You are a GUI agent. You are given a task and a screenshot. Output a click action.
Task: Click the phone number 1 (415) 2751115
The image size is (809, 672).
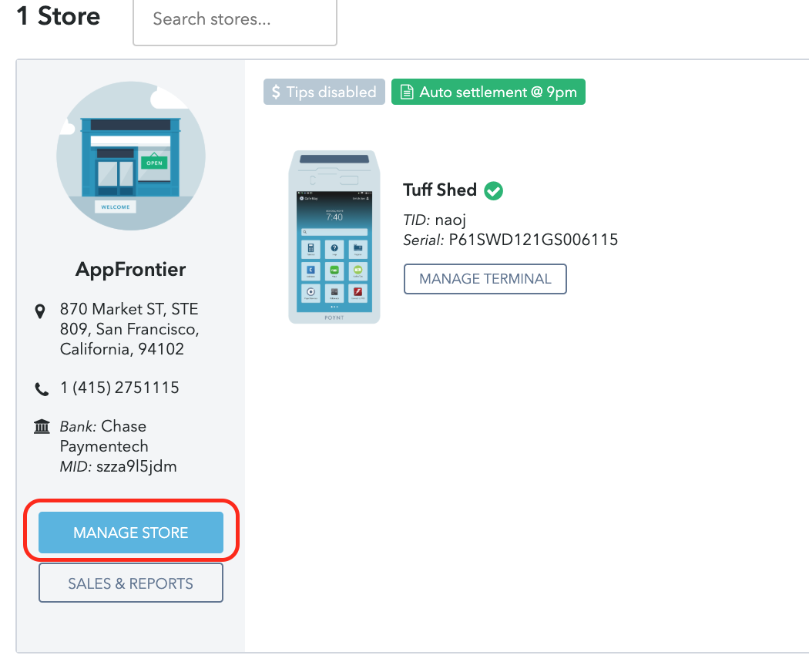(119, 388)
